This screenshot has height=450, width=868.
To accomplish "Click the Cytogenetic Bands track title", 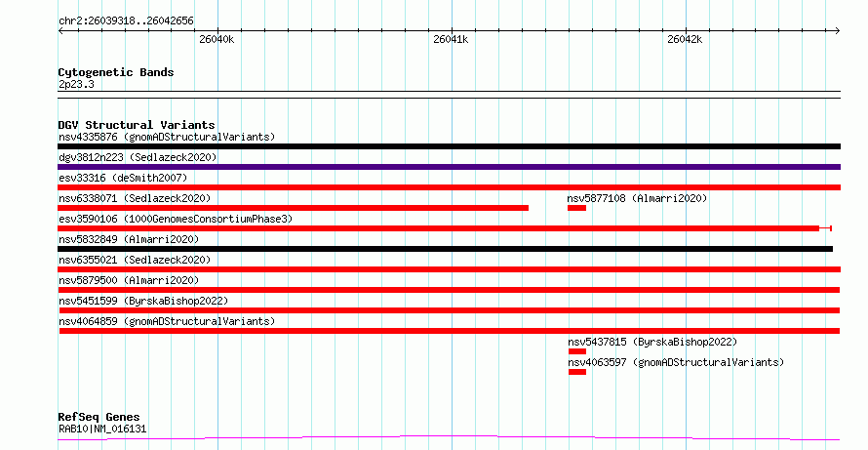I will coord(116,72).
